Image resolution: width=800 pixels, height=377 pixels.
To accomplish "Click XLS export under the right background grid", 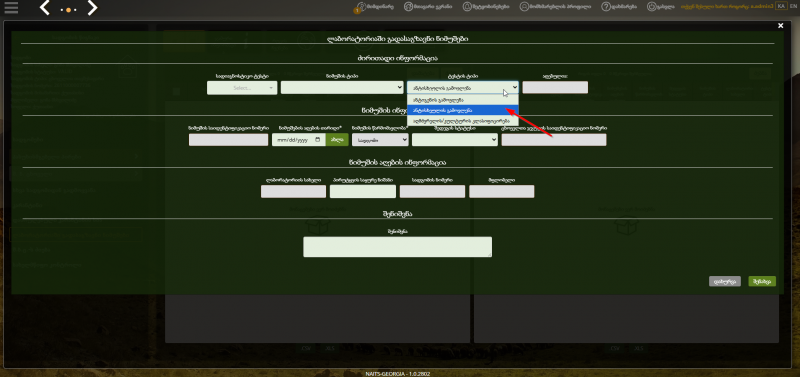I will click(x=638, y=349).
